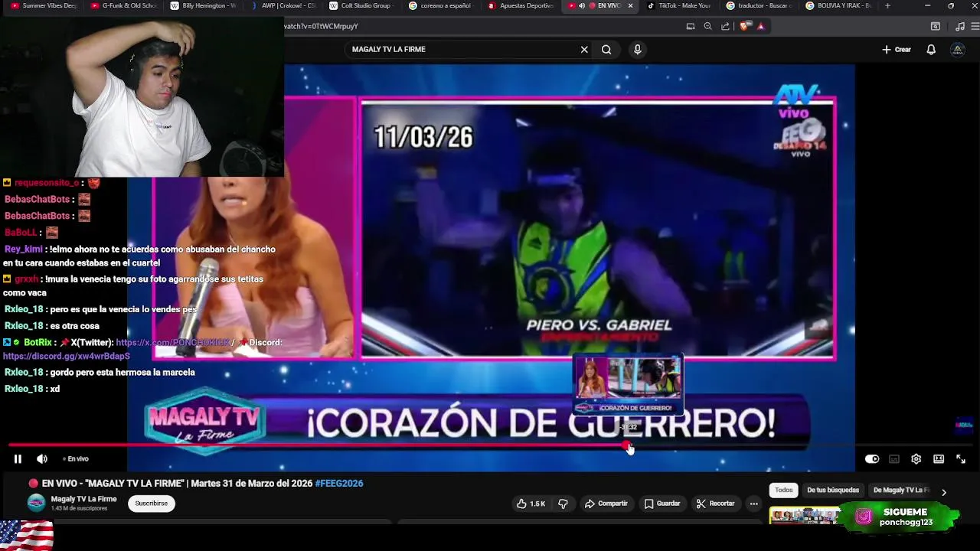The width and height of the screenshot is (980, 551).
Task: Open the x.com/PONCHOKICK link in chat
Action: (x=172, y=343)
